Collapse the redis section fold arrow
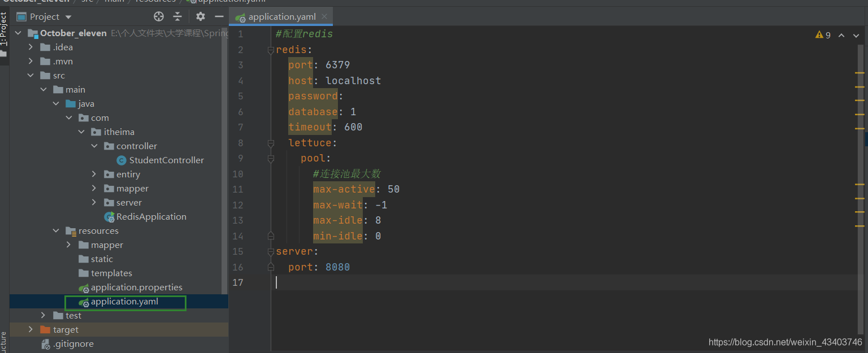Image resolution: width=868 pixels, height=353 pixels. [271, 49]
